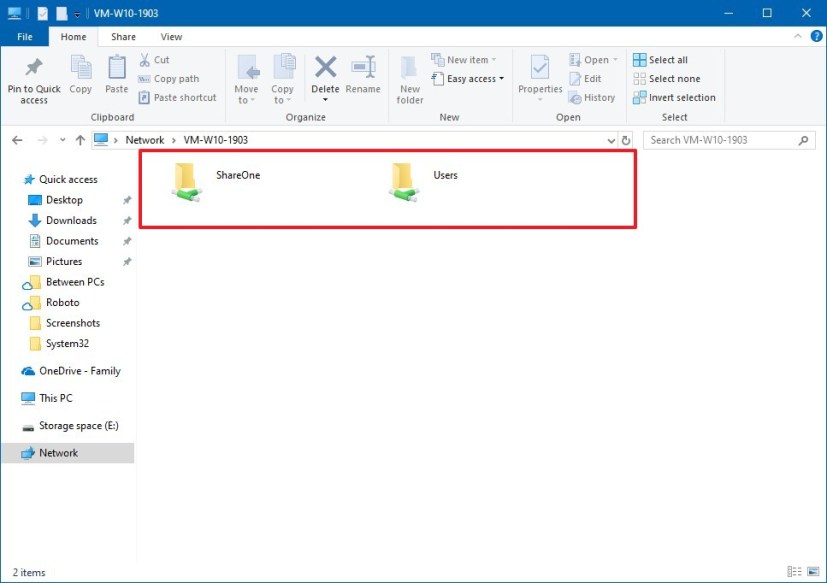Click Paste shortcut command
827x583 pixels.
click(x=177, y=98)
